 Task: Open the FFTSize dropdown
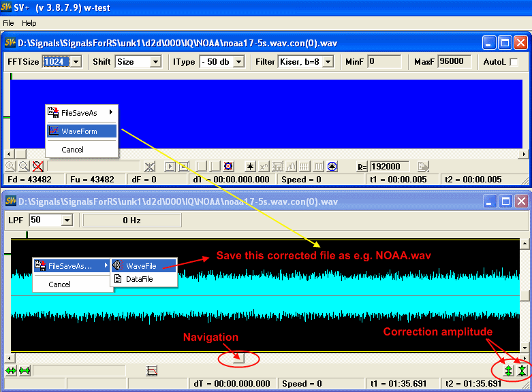76,62
